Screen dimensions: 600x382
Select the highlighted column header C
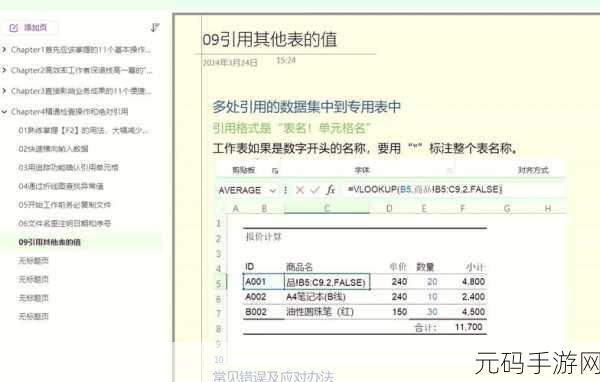click(327, 209)
